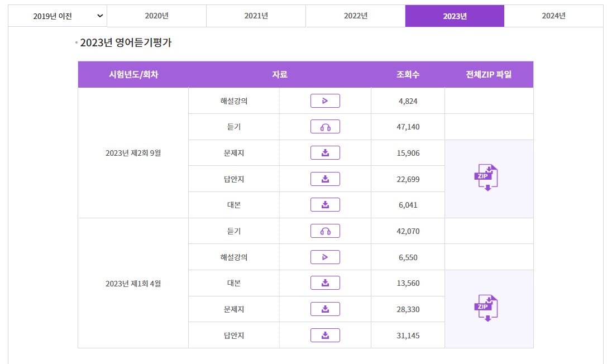Click the 2023년 영어듣기평가 heading
The image size is (607, 364).
point(126,42)
